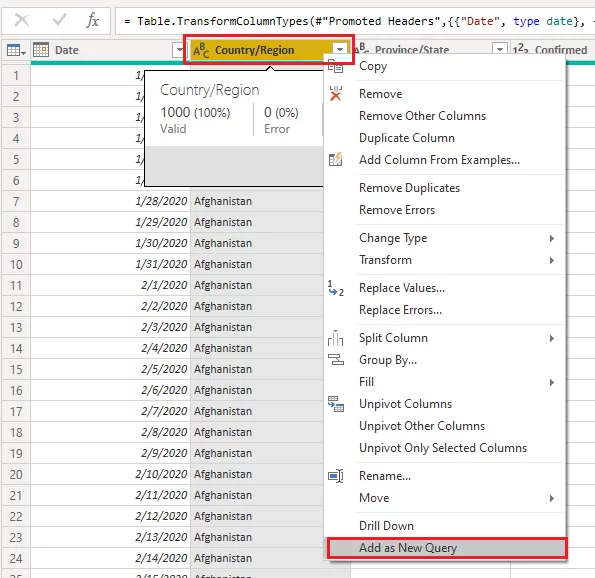
Task: Click the Province/State column type icon
Action: [361, 49]
